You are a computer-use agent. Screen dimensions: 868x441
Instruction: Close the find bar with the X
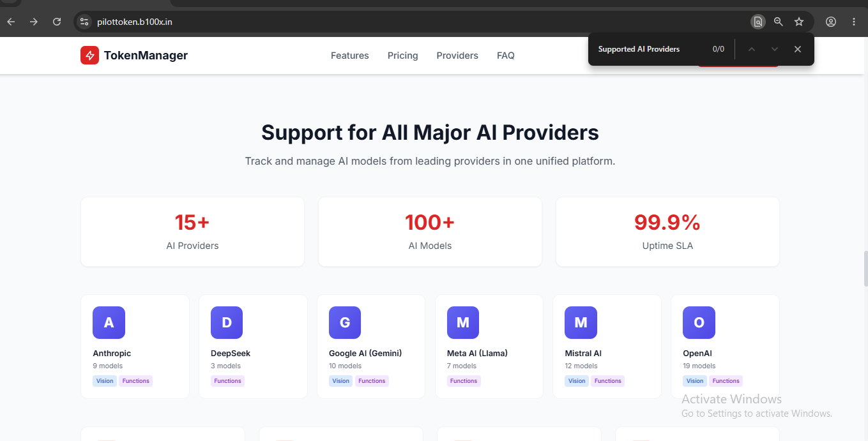(798, 49)
